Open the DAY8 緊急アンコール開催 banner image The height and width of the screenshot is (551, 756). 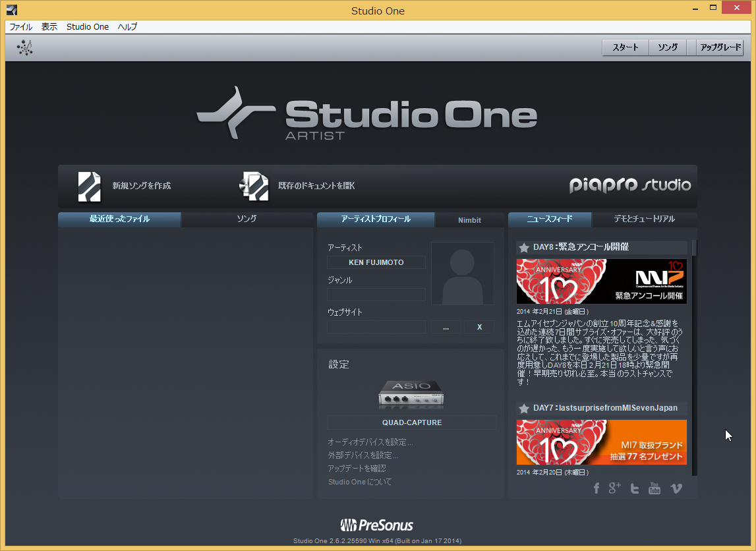602,281
